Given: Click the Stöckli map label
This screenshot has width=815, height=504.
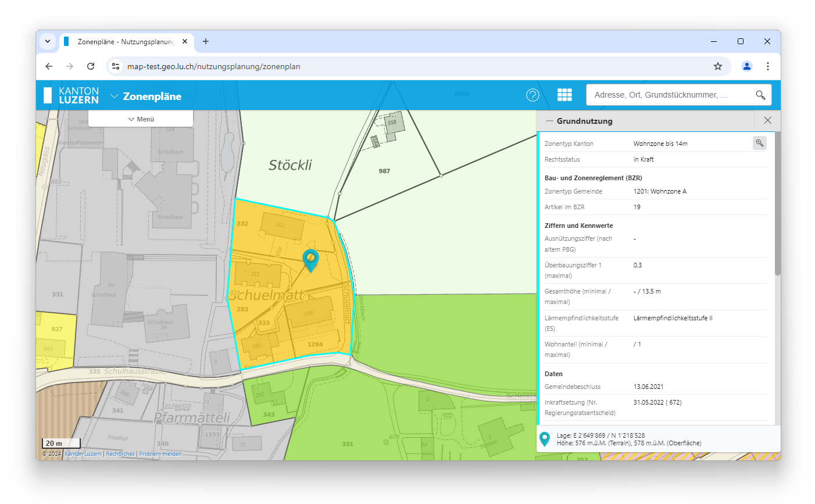Looking at the screenshot, I should pyautogui.click(x=290, y=165).
